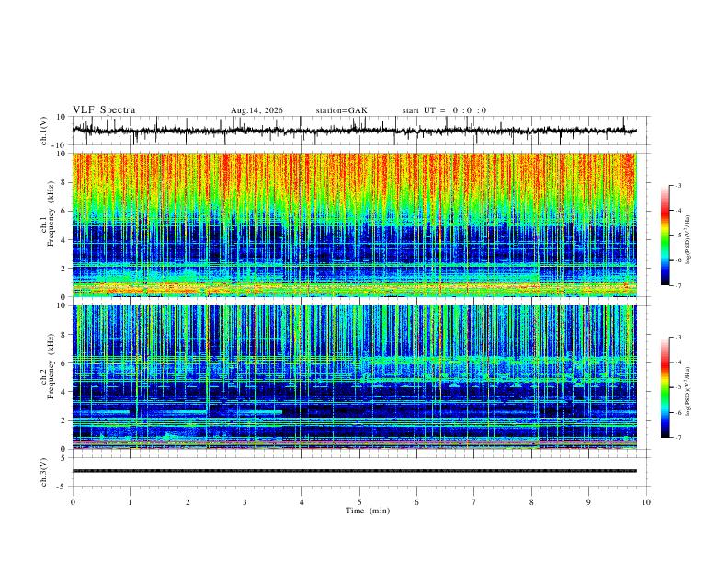Viewport: 728px width, 563px height.
Task: Click the 9 minute tick on time axis
Action: pos(588,502)
